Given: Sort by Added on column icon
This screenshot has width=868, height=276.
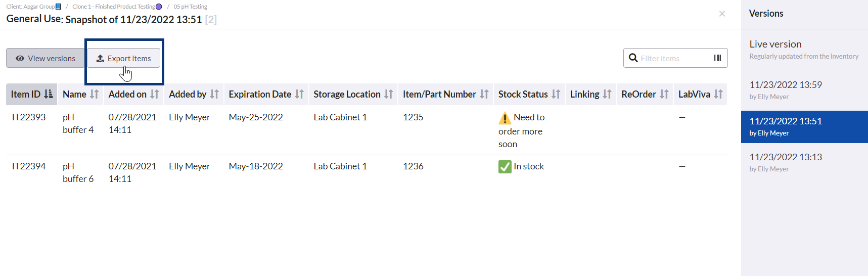Looking at the screenshot, I should pyautogui.click(x=155, y=94).
